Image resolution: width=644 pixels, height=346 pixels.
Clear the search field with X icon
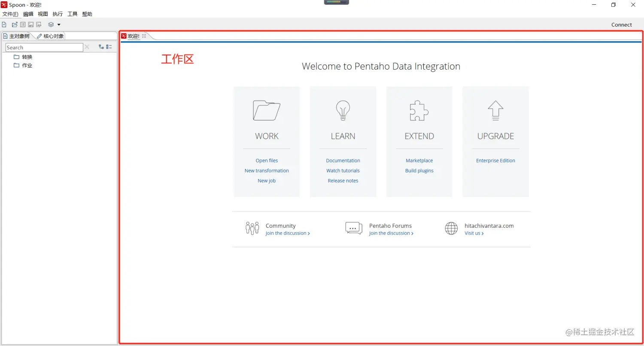coord(87,47)
